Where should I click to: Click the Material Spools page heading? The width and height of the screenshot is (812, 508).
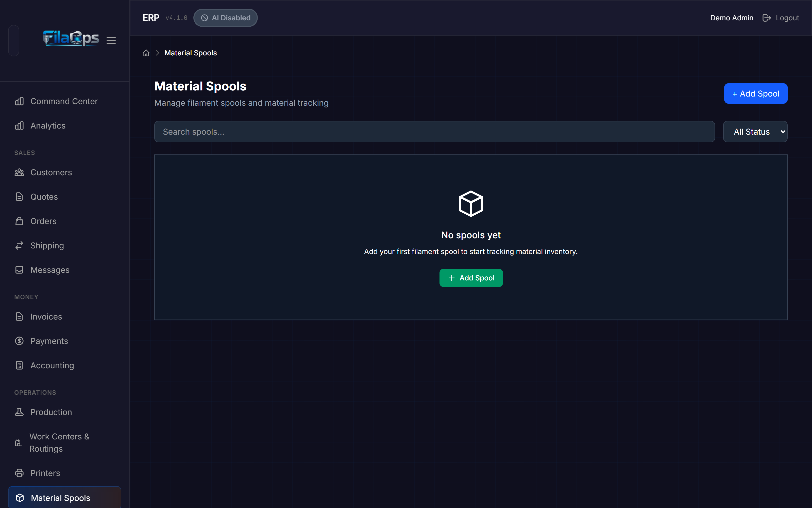[200, 86]
